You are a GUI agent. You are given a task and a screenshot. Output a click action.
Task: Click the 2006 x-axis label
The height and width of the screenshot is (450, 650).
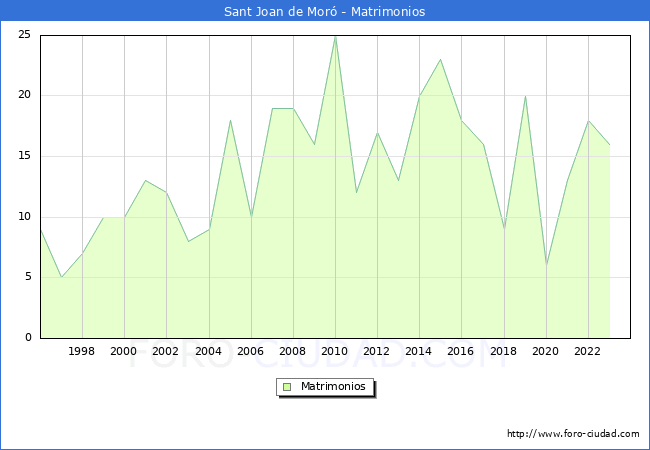click(x=250, y=351)
